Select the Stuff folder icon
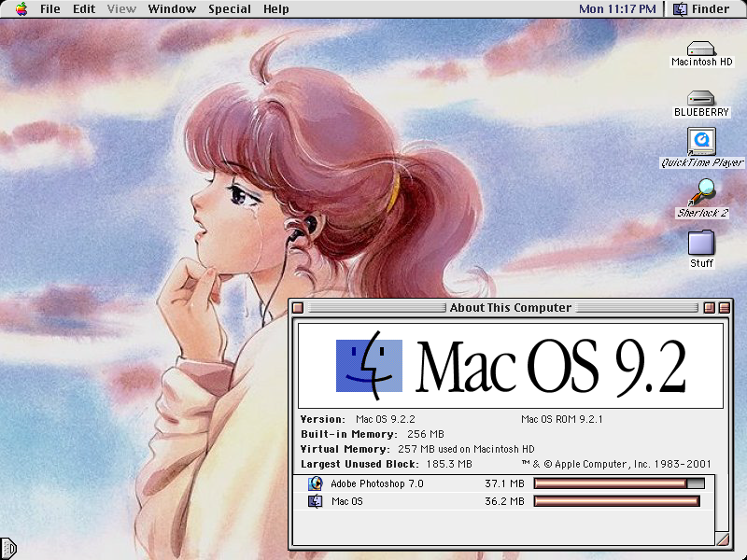Viewport: 747px width, 560px height. (701, 243)
